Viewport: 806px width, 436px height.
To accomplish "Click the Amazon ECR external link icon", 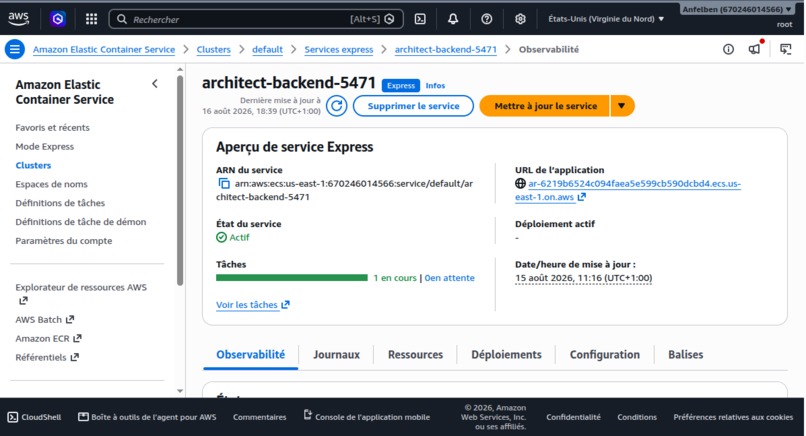I will point(77,338).
